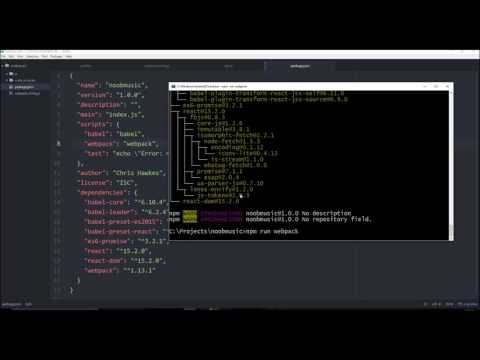480x360 pixels.
Task: Click the gutter change marker beside webpack script
Action: [59, 144]
